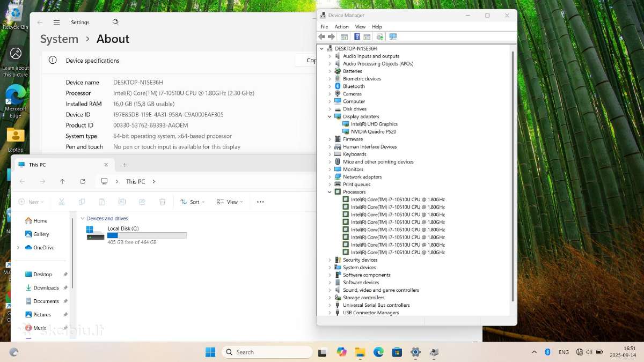Click Cut scissors icon in File Explorer

[x=61, y=202]
